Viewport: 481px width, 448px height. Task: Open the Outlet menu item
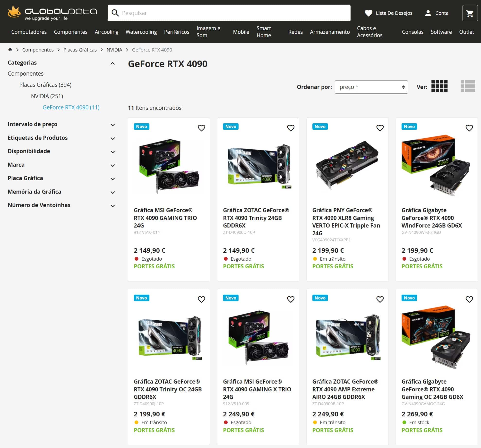coord(466,32)
